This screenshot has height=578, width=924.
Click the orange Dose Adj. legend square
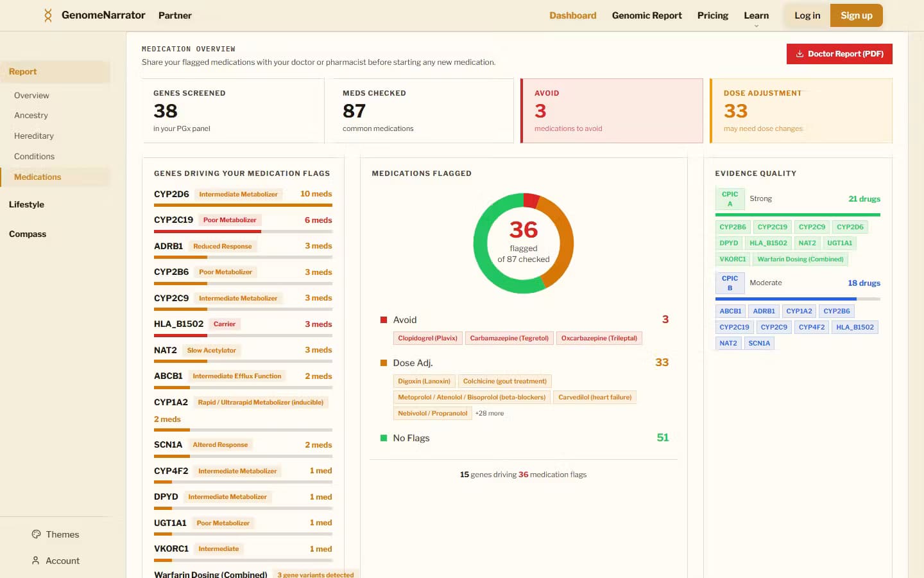384,363
